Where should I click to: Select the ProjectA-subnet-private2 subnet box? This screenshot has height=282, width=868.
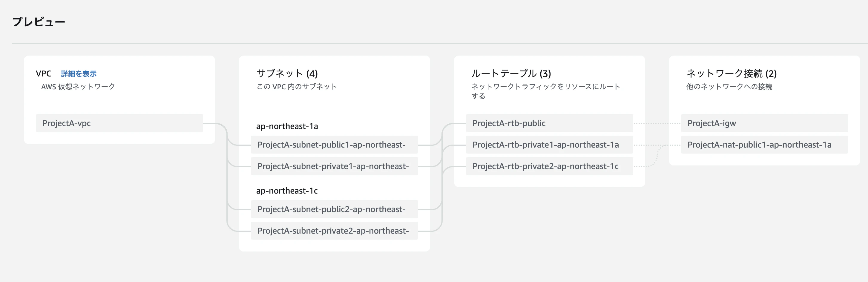334,231
